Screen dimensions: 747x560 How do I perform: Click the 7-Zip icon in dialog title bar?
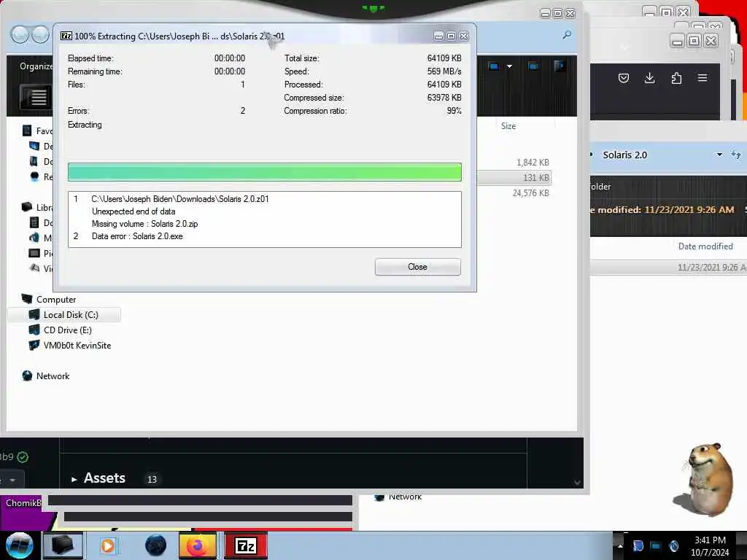pyautogui.click(x=66, y=36)
